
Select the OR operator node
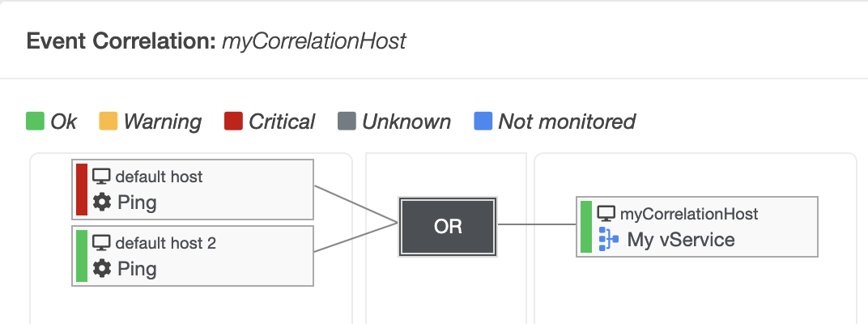coord(448,227)
